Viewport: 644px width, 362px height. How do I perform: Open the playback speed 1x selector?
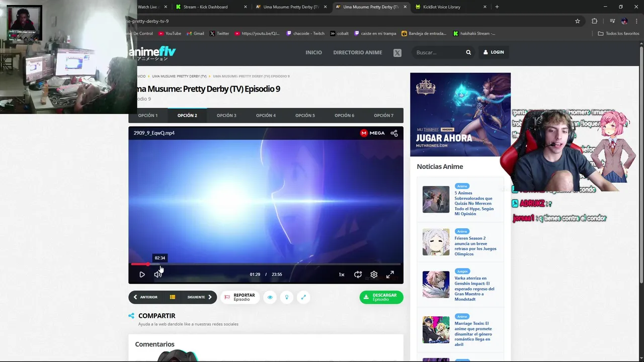click(342, 275)
